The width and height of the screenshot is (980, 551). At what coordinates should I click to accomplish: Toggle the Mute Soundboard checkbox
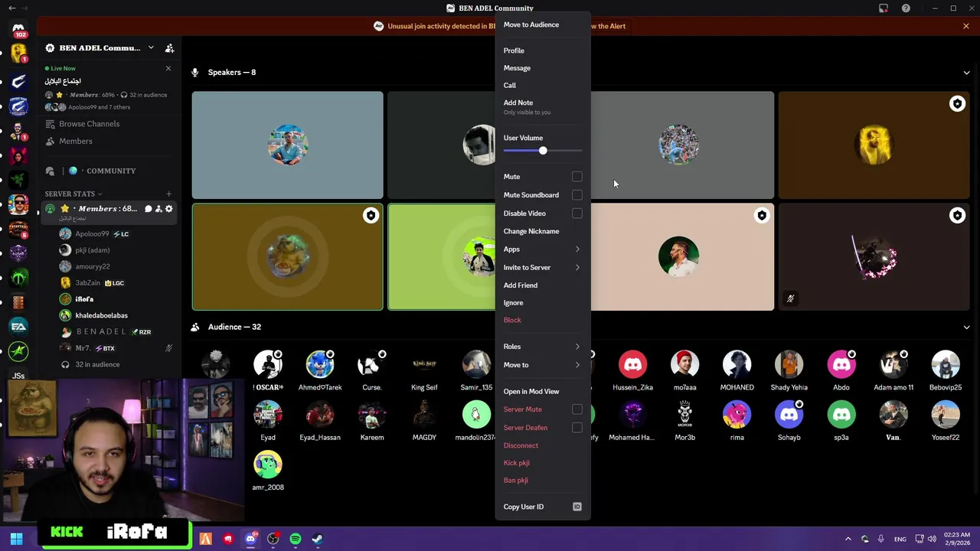click(577, 195)
